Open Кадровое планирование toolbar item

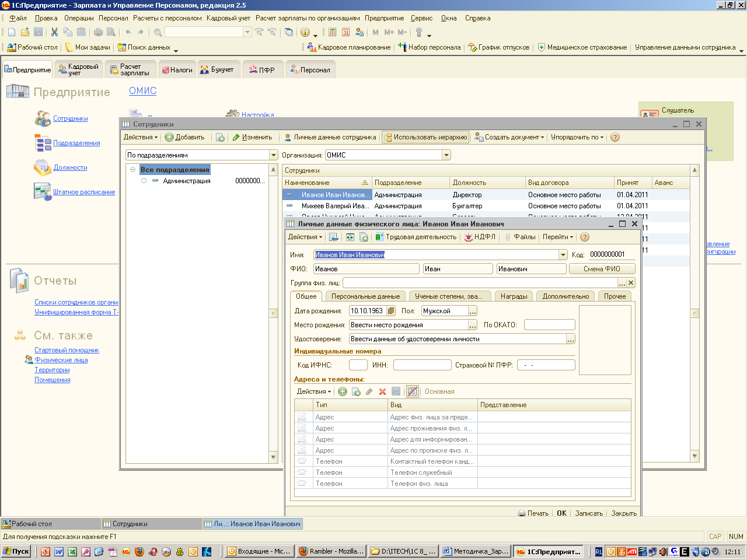coord(349,47)
